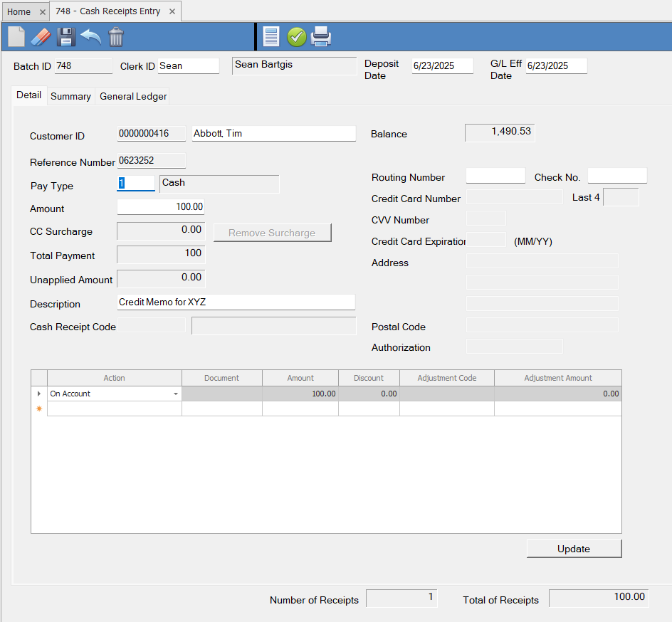Click the Adjustment Code column header
The width and height of the screenshot is (672, 622).
[447, 379]
